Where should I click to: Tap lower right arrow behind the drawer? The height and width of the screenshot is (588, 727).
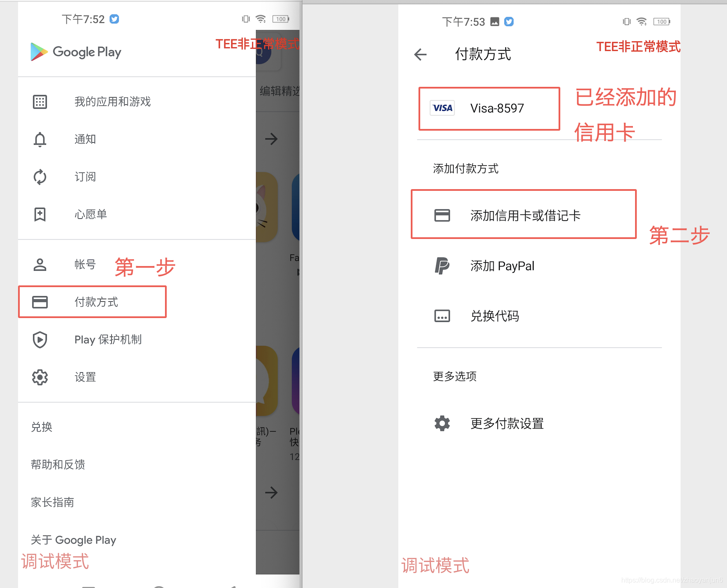tap(271, 493)
